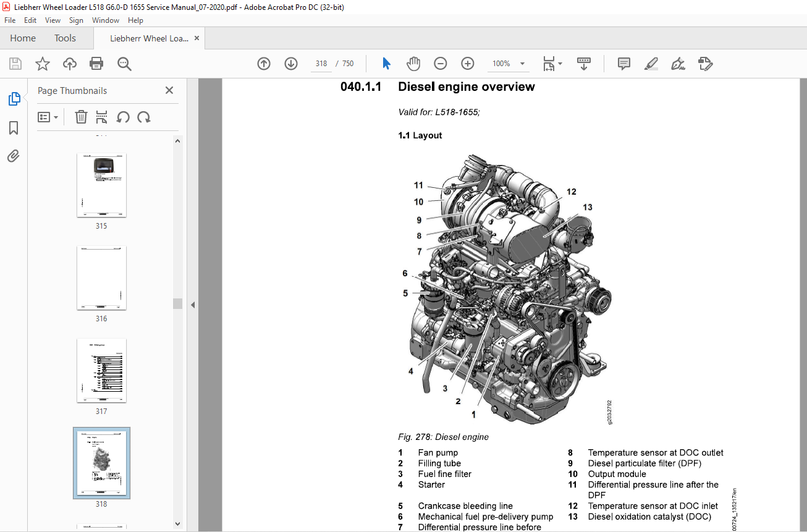Select the highlighter pen tool
The image size is (807, 532).
(x=651, y=64)
